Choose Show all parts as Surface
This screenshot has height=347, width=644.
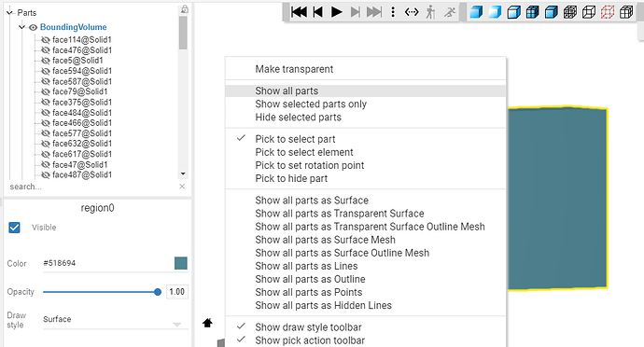tap(366, 201)
